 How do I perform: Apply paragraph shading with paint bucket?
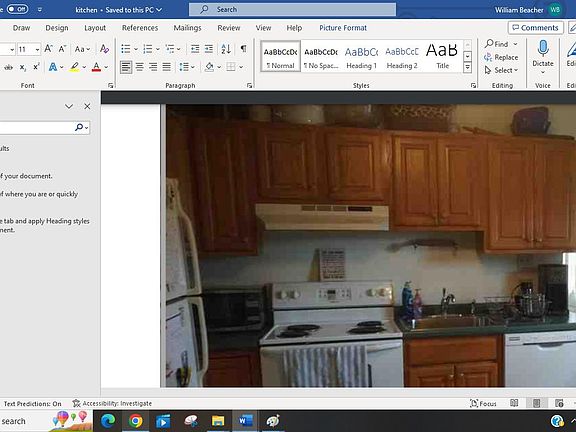point(209,67)
